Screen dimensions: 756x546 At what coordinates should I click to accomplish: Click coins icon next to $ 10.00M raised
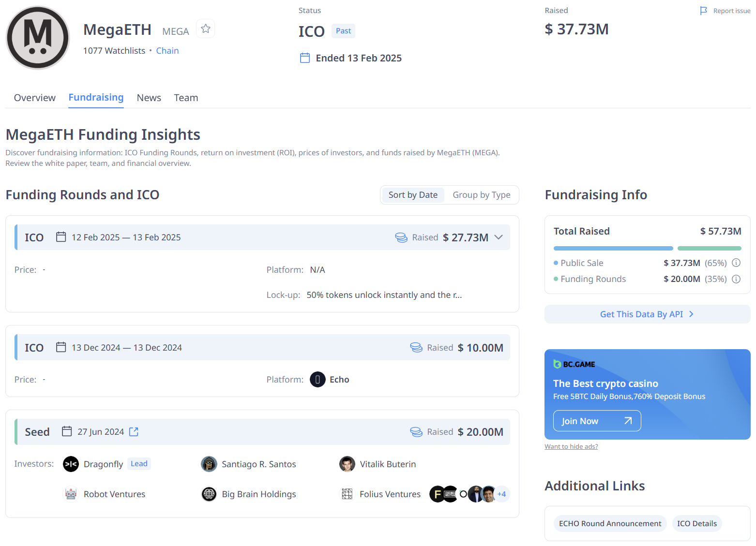416,347
